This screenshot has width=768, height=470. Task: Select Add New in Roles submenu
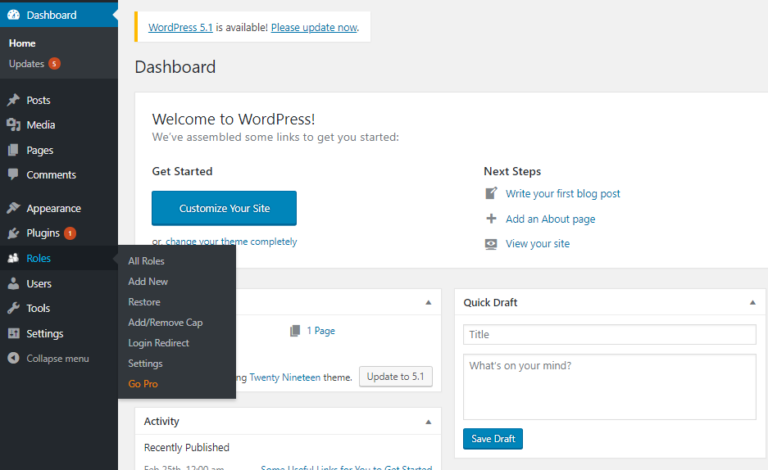point(148,282)
